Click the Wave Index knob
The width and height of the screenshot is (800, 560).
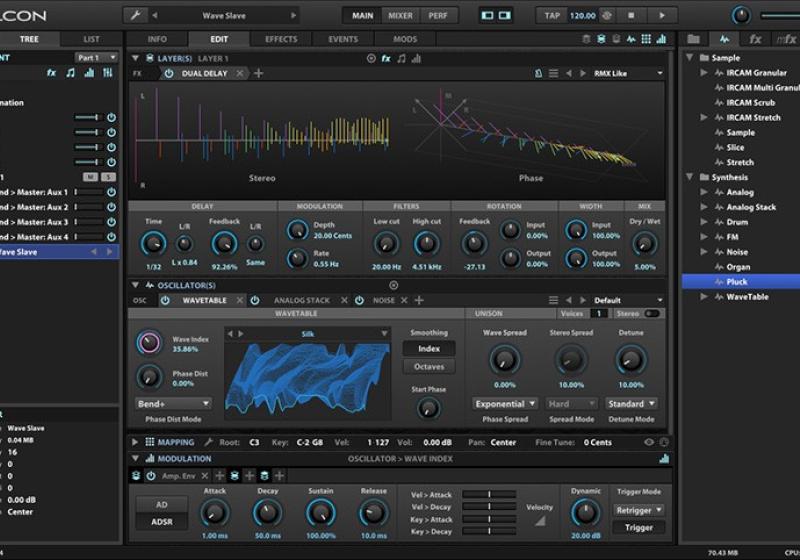[x=149, y=343]
